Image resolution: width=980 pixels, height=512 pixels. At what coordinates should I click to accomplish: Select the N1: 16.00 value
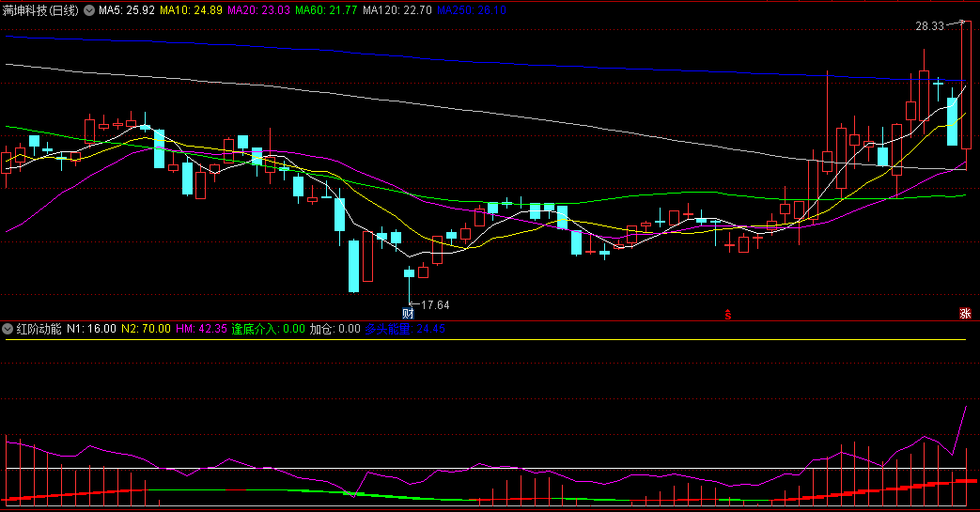[x=91, y=329]
